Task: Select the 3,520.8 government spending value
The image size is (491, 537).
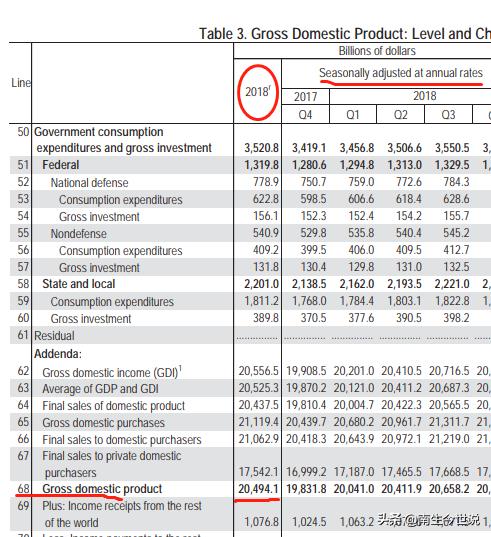Action: coord(262,148)
